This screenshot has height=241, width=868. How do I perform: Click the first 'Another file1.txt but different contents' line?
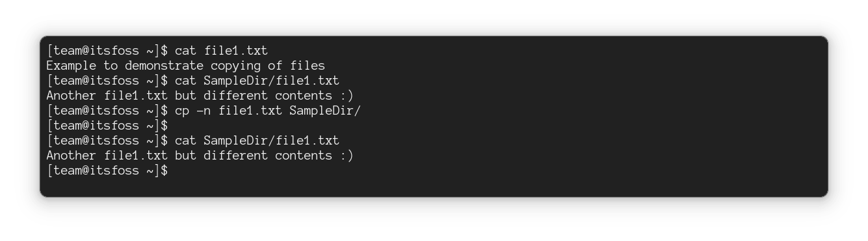pyautogui.click(x=200, y=96)
